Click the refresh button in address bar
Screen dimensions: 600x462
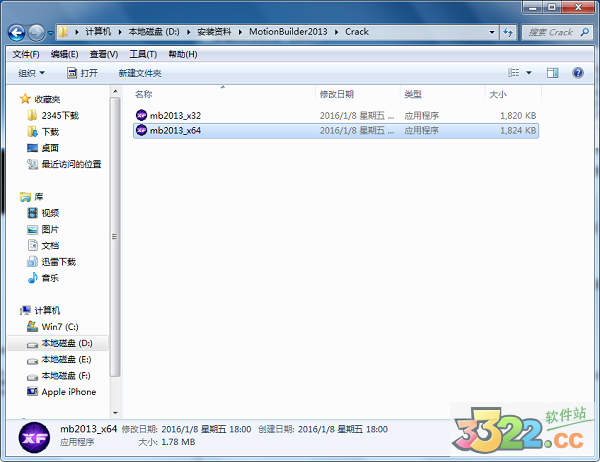pyautogui.click(x=508, y=32)
